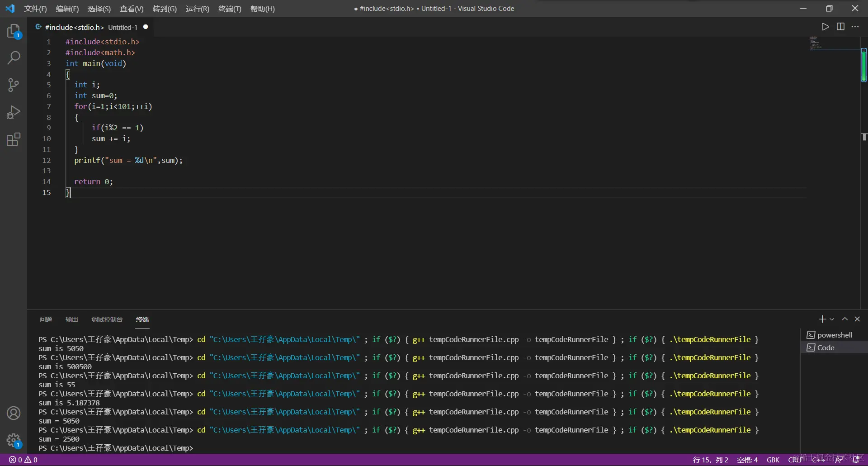Screen dimensions: 868x466
Task: Open the 文件(F) menu
Action: [35, 9]
